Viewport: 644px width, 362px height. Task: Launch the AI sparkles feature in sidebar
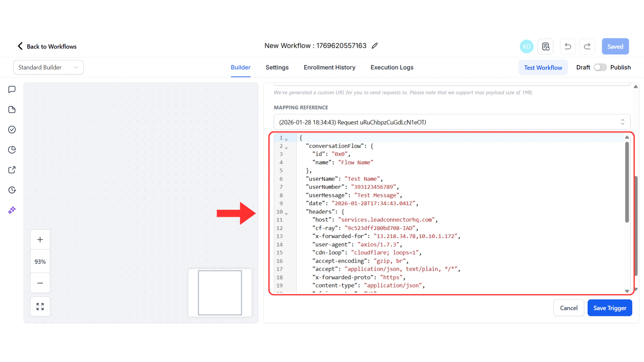[12, 210]
